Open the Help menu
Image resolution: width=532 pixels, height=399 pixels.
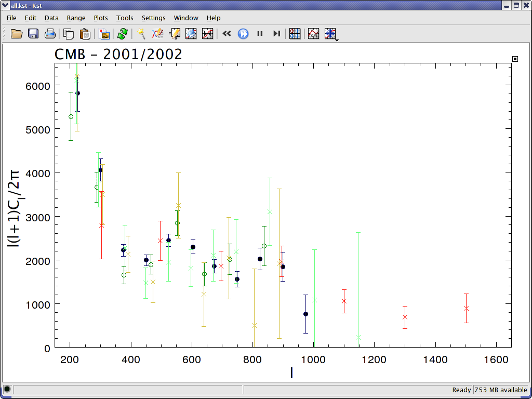[214, 18]
